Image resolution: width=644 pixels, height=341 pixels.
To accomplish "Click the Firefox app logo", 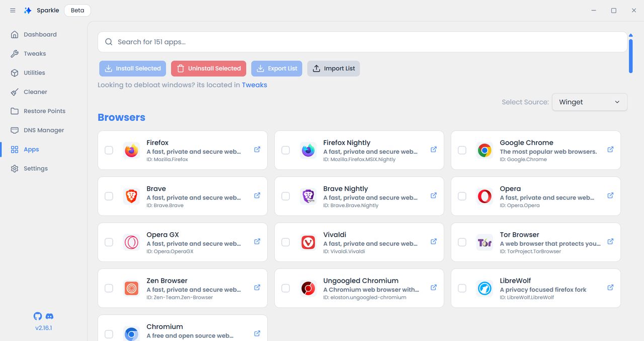I will click(x=131, y=150).
